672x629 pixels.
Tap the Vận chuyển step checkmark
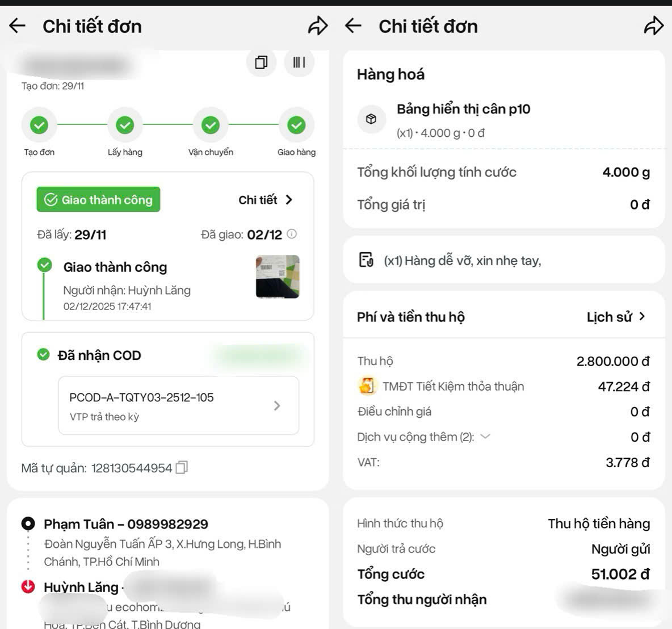[211, 125]
